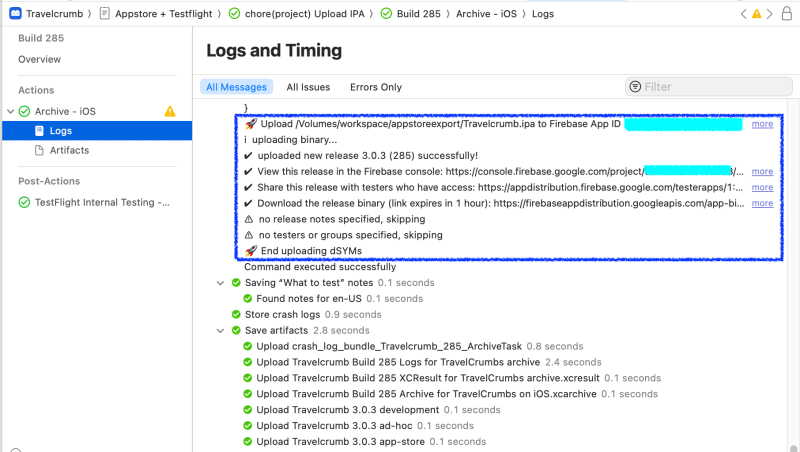This screenshot has width=800, height=452.
Task: Click green check icon next to Store crash logs
Action: (235, 314)
